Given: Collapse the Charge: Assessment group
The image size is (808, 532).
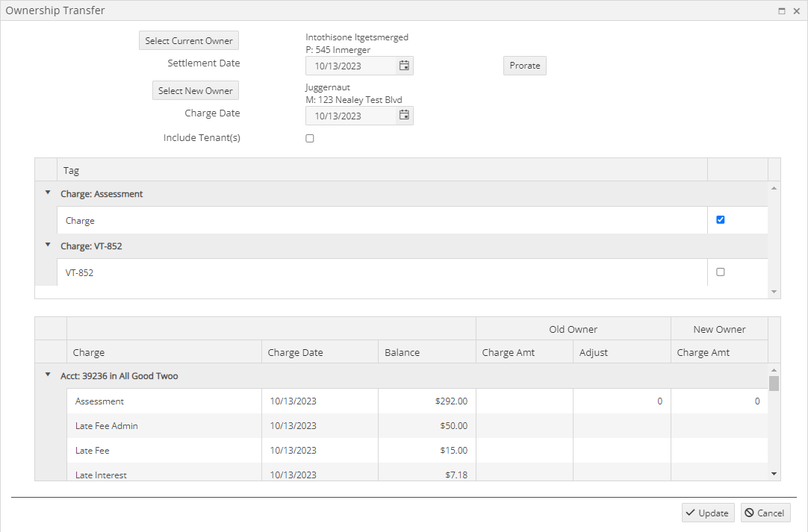Looking at the screenshot, I should 47,192.
